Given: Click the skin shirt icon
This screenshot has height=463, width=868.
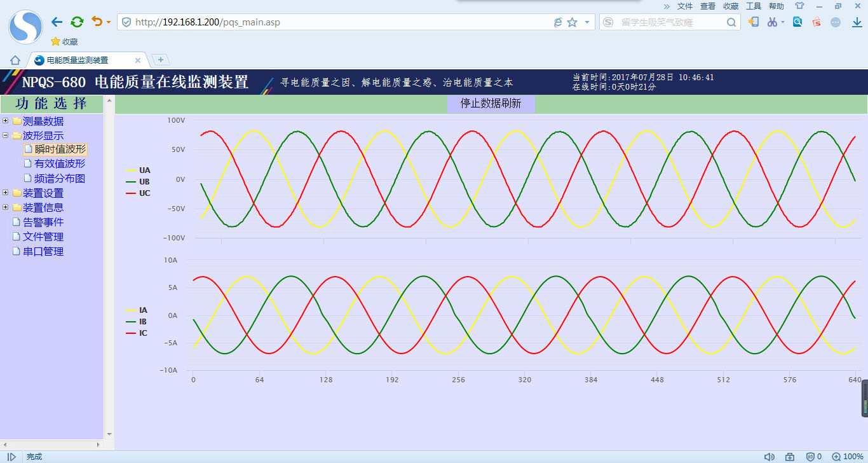Looking at the screenshot, I should click(x=799, y=6).
